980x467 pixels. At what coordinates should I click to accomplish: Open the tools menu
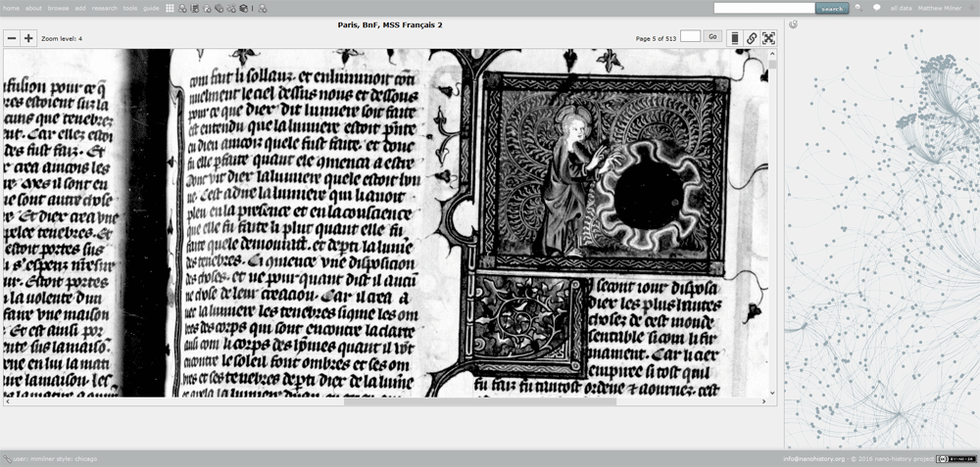coord(130,8)
